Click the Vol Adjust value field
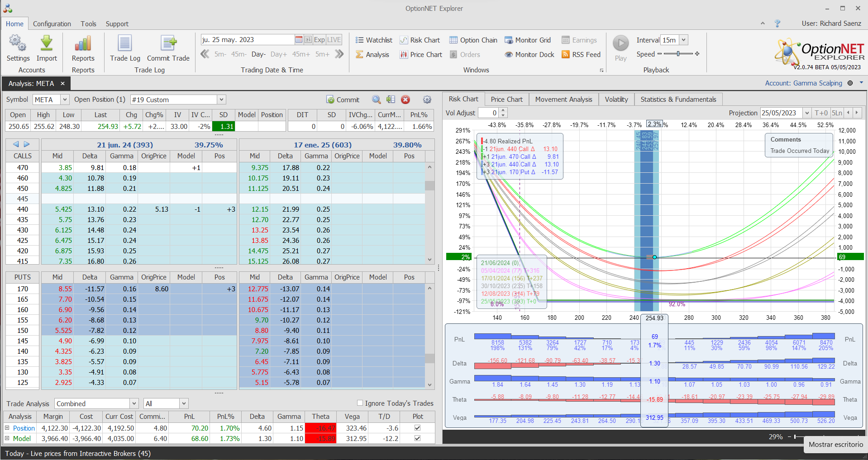 coord(489,113)
